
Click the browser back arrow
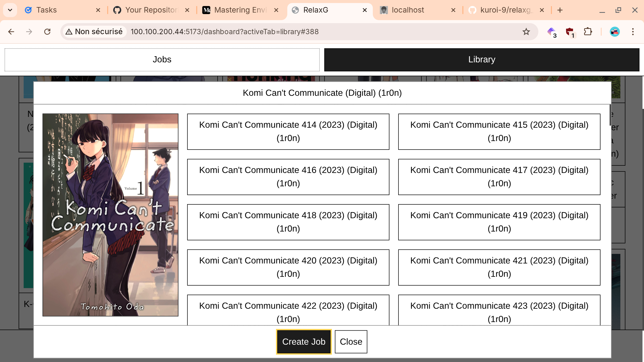(x=11, y=32)
